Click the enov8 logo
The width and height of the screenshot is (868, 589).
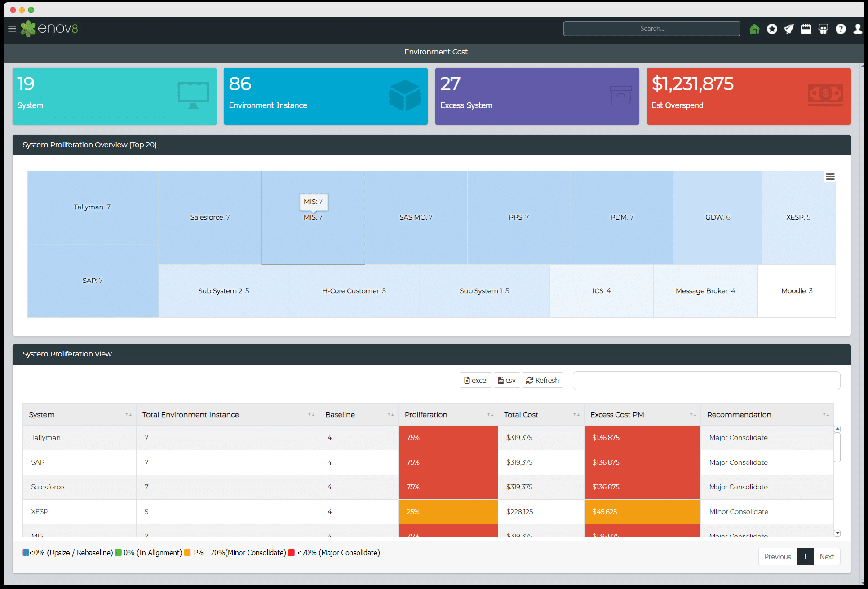[x=49, y=29]
